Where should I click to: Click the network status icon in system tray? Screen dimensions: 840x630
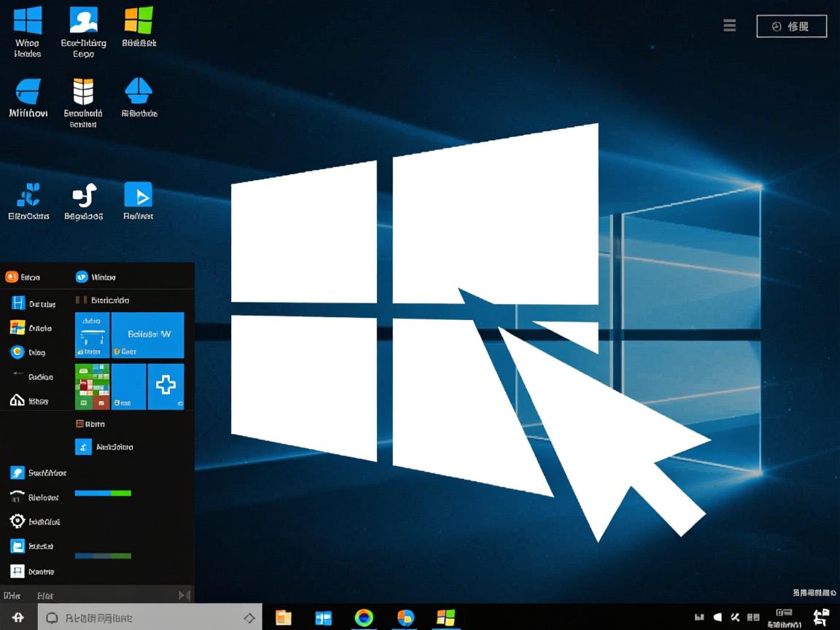pos(699,616)
